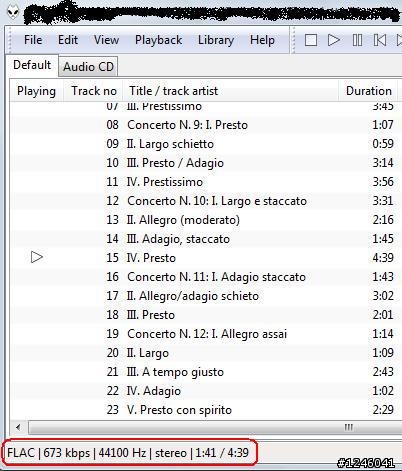Switch to the Default playlist tab
The image size is (402, 471).
(32, 65)
